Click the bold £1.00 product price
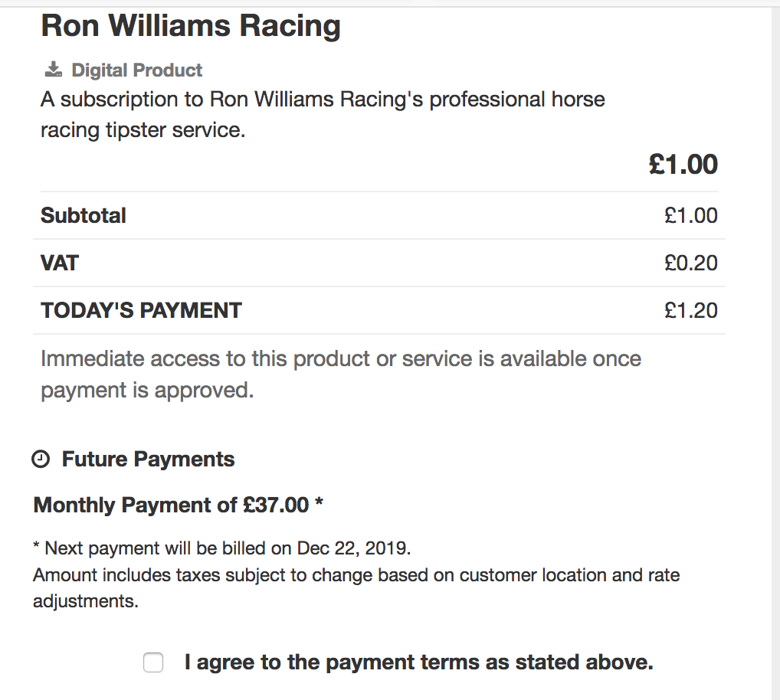 (683, 164)
